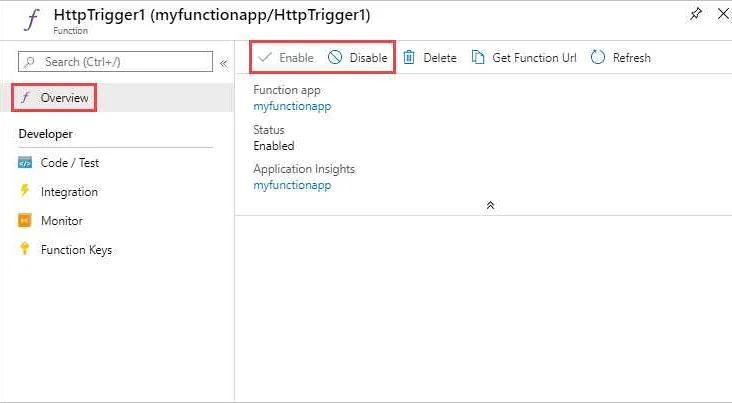Click the Function subtitle under title

click(70, 31)
